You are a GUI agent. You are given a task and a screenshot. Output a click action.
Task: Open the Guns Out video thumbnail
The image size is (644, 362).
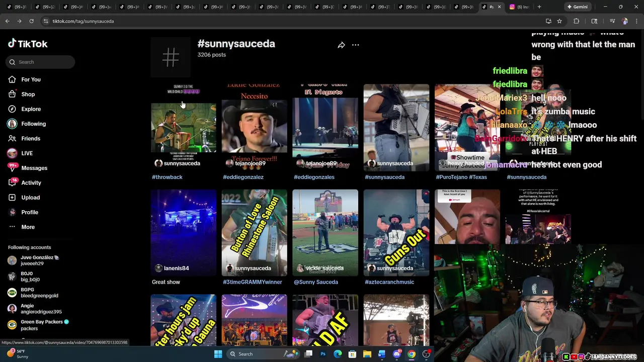point(396,233)
